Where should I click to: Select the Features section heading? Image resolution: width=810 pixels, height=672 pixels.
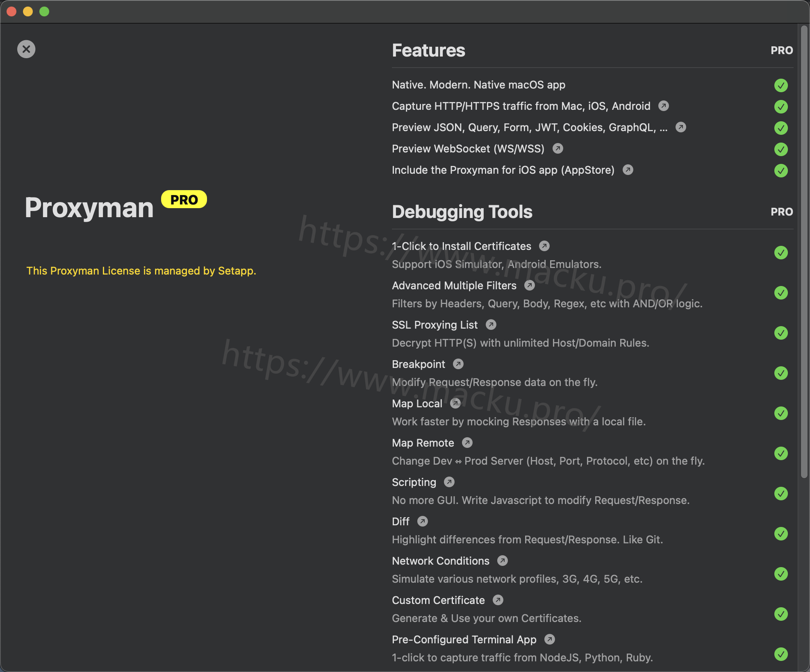click(x=428, y=50)
